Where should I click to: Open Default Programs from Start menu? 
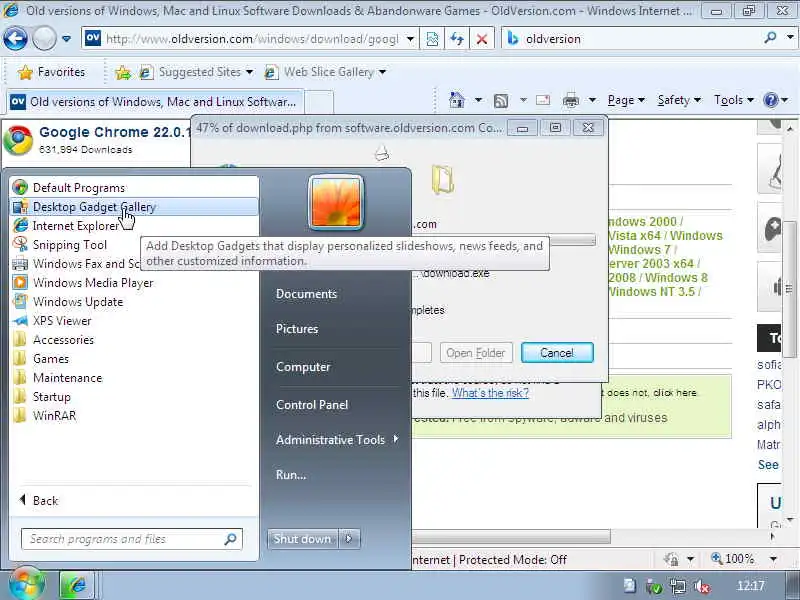pos(134,188)
